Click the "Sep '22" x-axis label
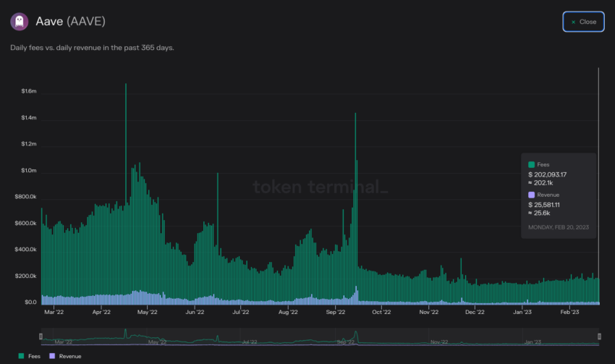Image resolution: width=615 pixels, height=364 pixels. 335,312
